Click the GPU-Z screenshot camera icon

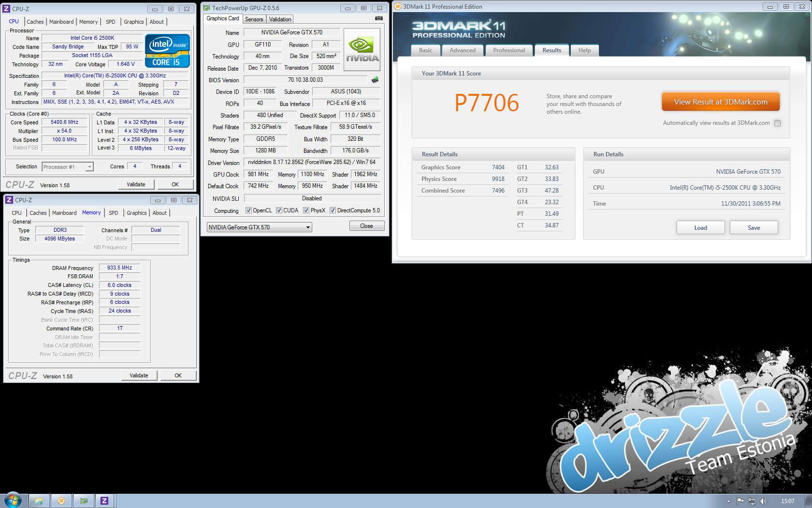(379, 18)
